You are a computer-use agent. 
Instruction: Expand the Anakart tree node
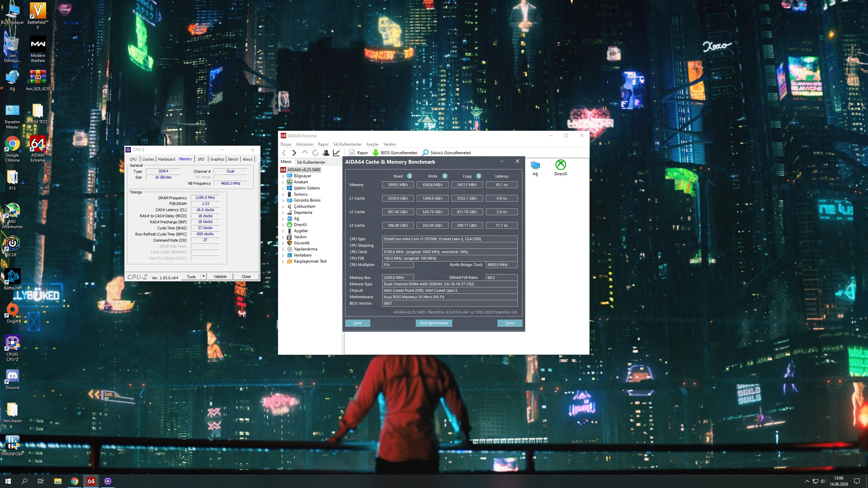click(x=283, y=182)
